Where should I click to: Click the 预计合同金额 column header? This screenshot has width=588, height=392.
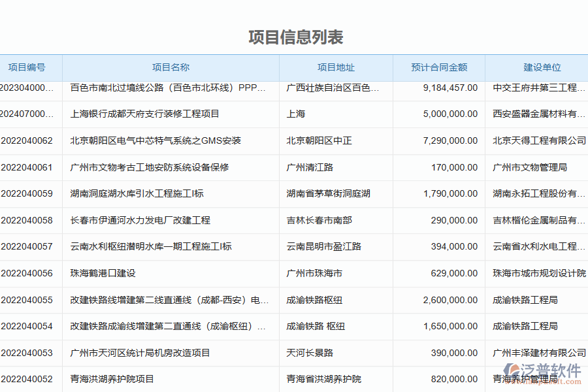[438, 67]
